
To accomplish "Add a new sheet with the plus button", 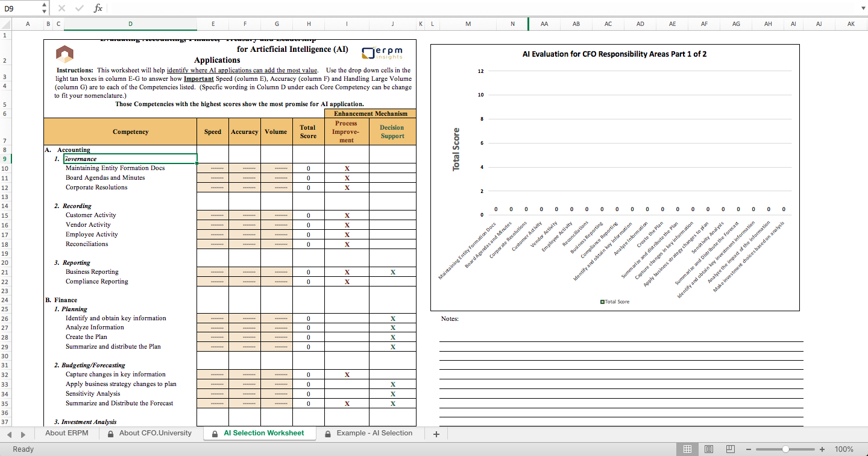I will coord(436,434).
